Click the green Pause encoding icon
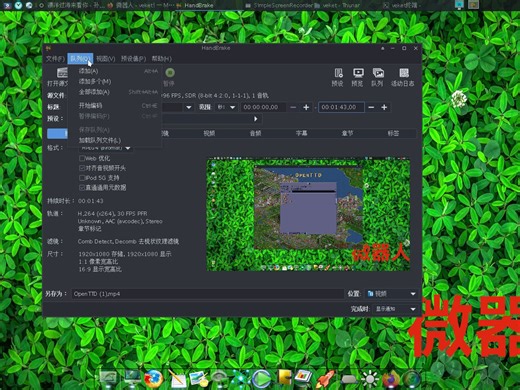 point(170,72)
